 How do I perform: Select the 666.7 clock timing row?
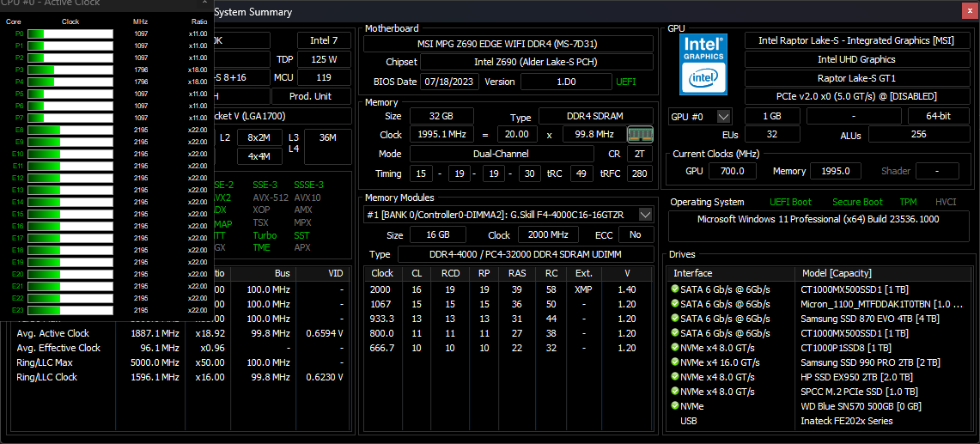tap(508, 348)
